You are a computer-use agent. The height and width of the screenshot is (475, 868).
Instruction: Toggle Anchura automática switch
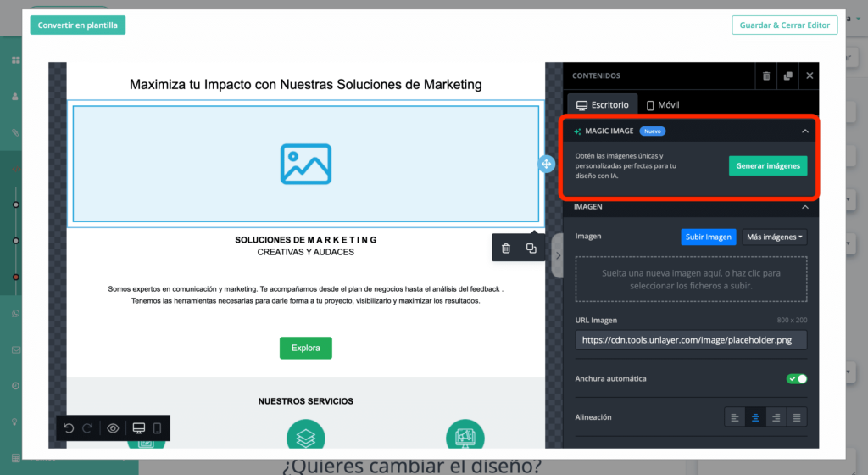[x=797, y=378]
